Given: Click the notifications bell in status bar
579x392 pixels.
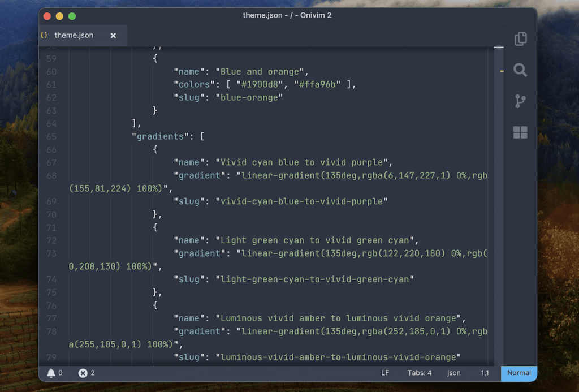Looking at the screenshot, I should click(x=51, y=373).
